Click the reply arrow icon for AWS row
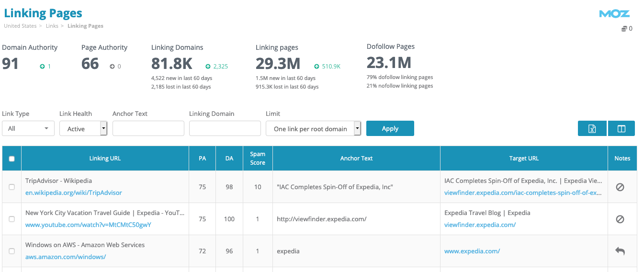 [x=620, y=251]
